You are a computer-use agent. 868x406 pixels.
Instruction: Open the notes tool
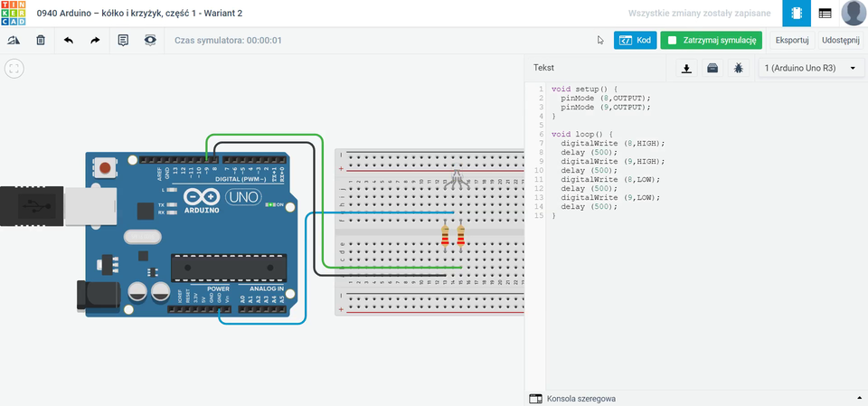tap(123, 41)
